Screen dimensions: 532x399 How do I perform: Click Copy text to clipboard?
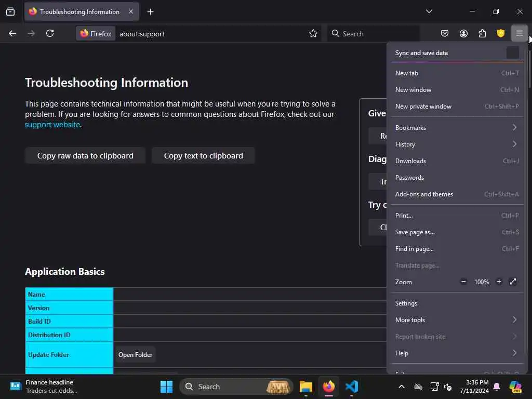click(x=203, y=156)
